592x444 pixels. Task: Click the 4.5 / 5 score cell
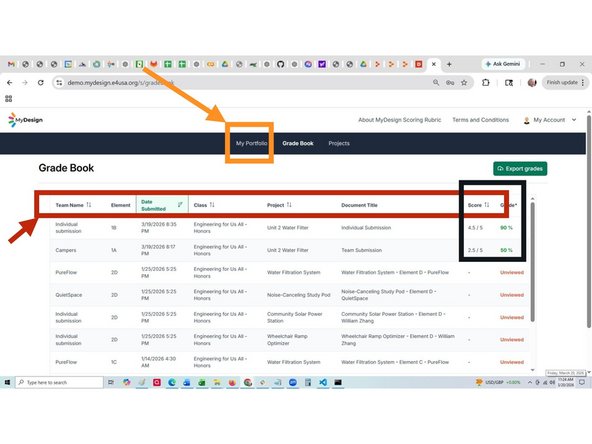tap(475, 228)
